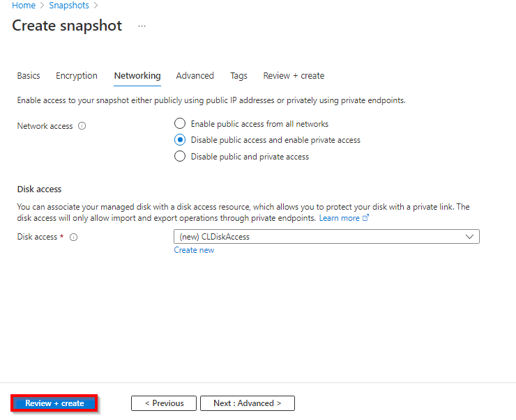
Task: Click the Previous button
Action: tap(164, 403)
